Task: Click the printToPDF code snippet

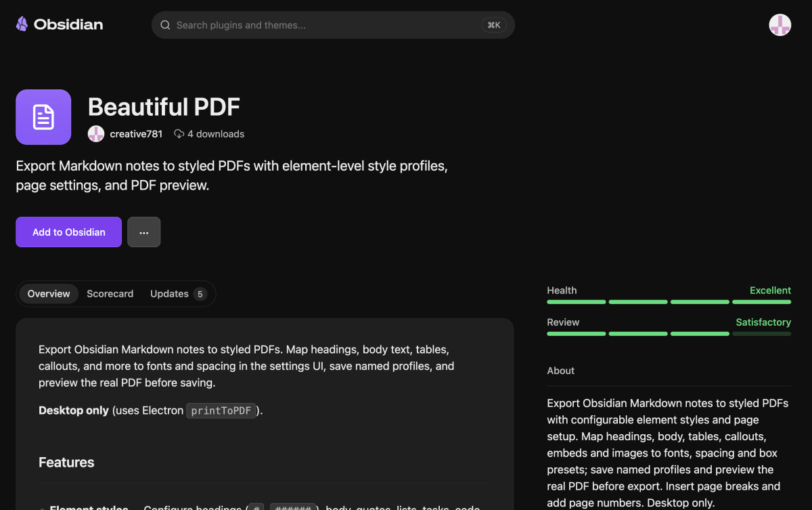Action: coord(221,410)
